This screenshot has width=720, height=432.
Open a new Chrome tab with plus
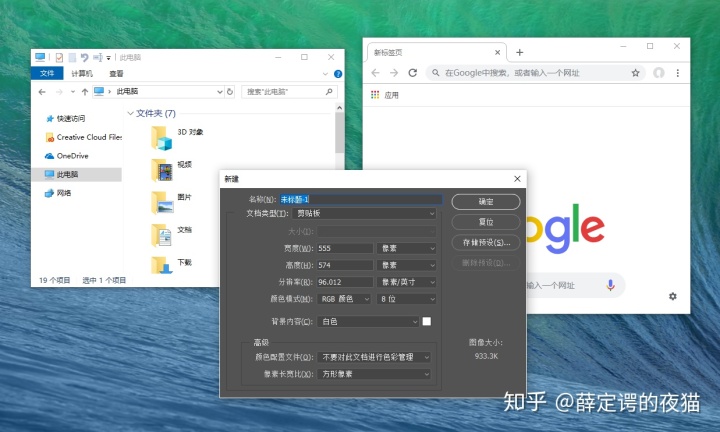(x=519, y=52)
